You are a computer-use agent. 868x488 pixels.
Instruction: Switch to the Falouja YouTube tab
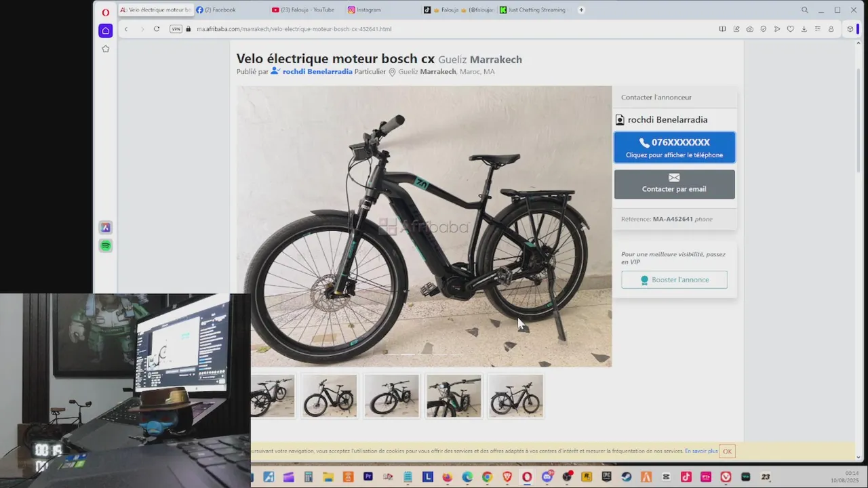tap(307, 10)
